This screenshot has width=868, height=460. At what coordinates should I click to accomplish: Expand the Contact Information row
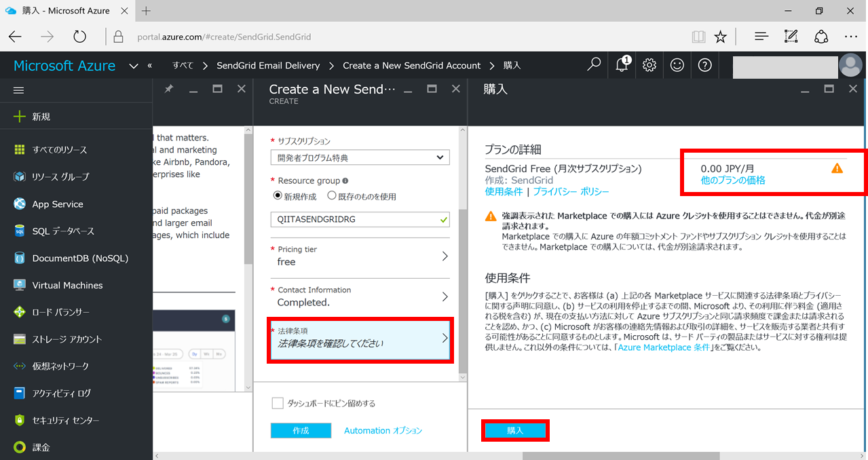360,296
